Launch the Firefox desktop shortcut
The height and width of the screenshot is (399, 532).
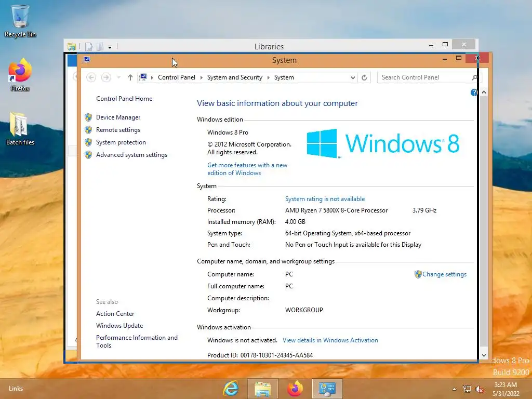20,75
